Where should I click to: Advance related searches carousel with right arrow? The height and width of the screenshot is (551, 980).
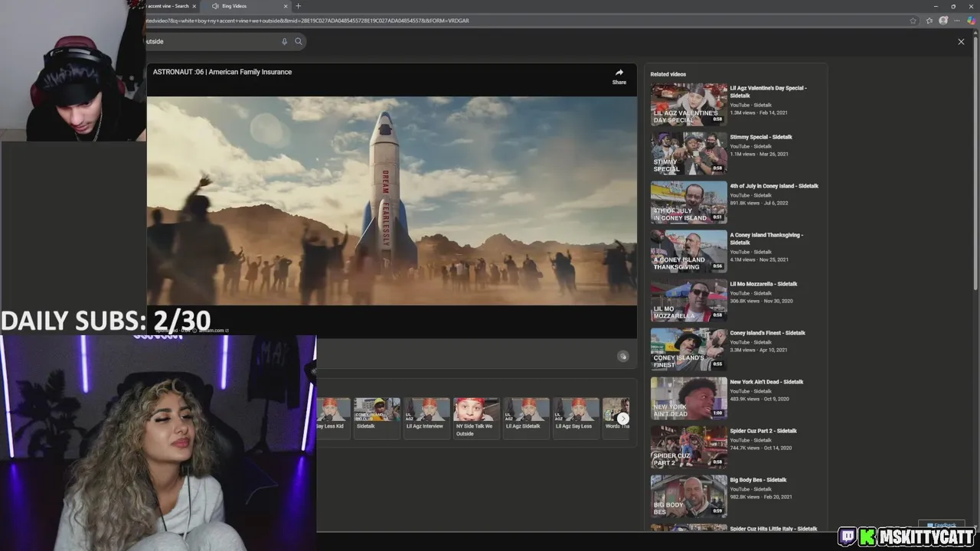pyautogui.click(x=623, y=419)
